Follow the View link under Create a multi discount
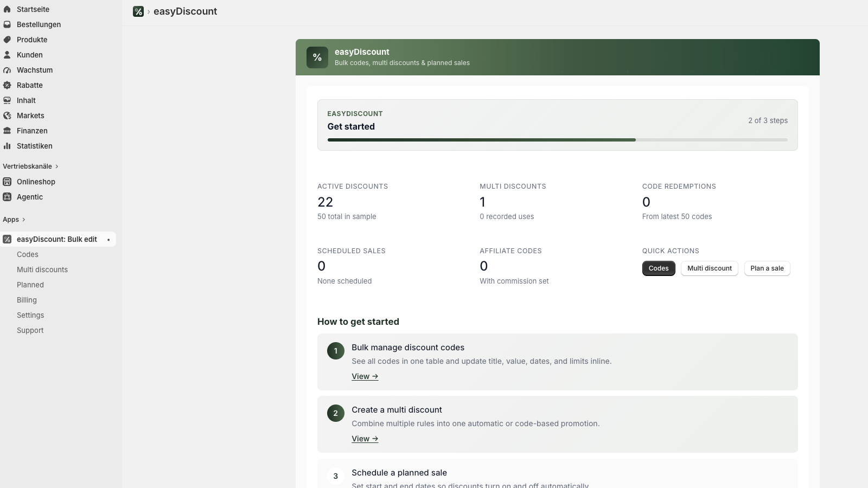This screenshot has width=868, height=488. point(365,439)
